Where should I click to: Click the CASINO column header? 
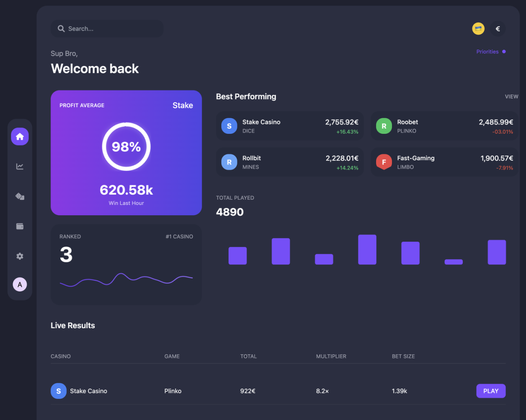point(60,356)
